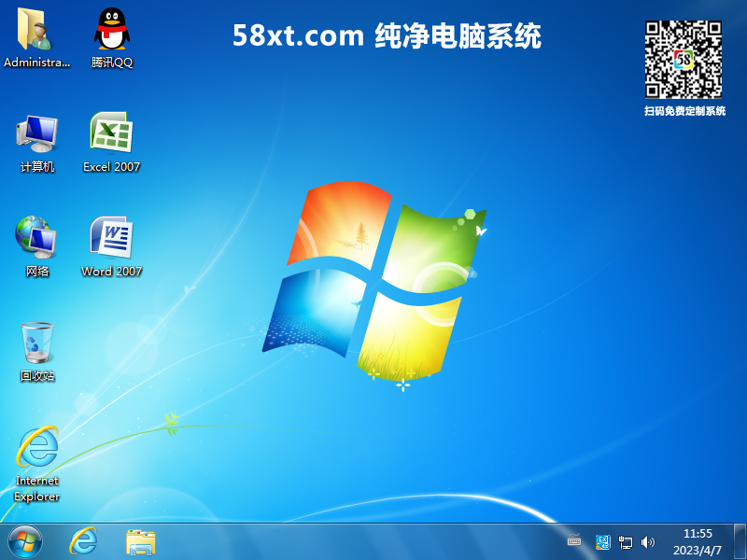Select the Word 2007 desktop shortcut

coord(111,246)
